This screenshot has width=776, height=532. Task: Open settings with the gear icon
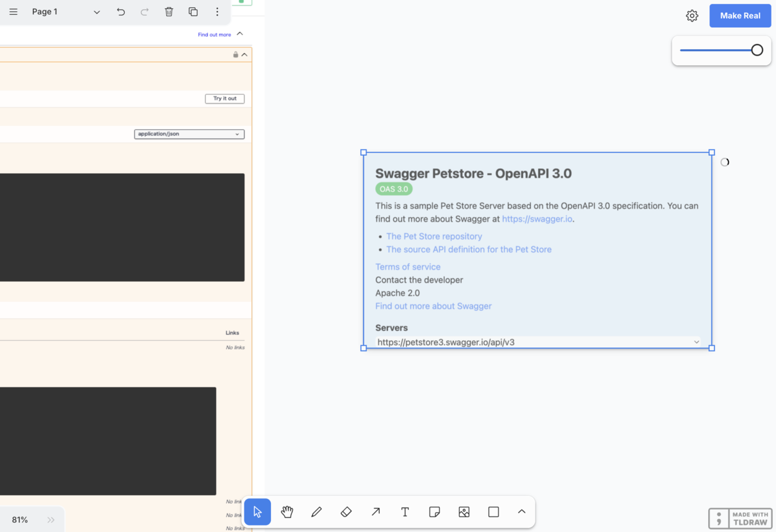click(x=692, y=16)
